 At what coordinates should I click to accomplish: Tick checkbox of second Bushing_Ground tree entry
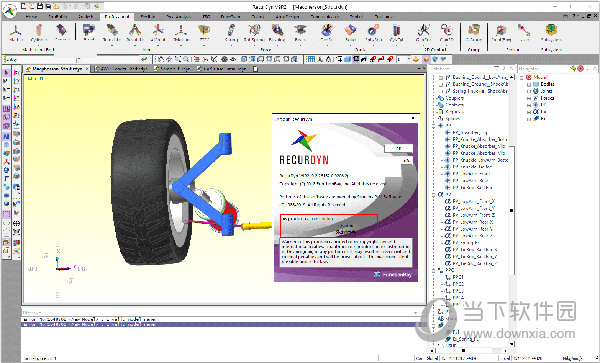tap(441, 84)
